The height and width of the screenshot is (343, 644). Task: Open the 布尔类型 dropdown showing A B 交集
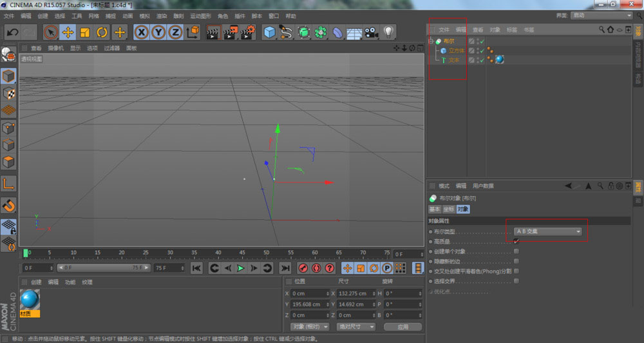pos(548,231)
